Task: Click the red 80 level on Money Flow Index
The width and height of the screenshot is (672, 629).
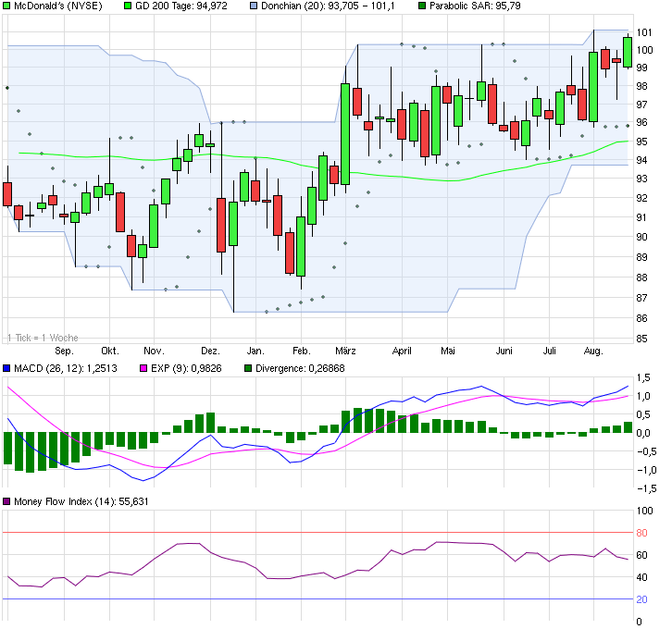Action: [641, 533]
